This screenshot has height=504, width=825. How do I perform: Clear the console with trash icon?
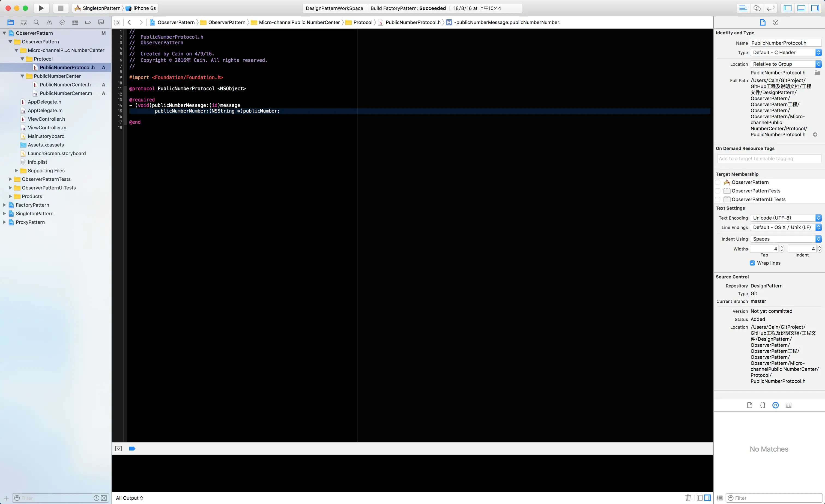tap(688, 498)
